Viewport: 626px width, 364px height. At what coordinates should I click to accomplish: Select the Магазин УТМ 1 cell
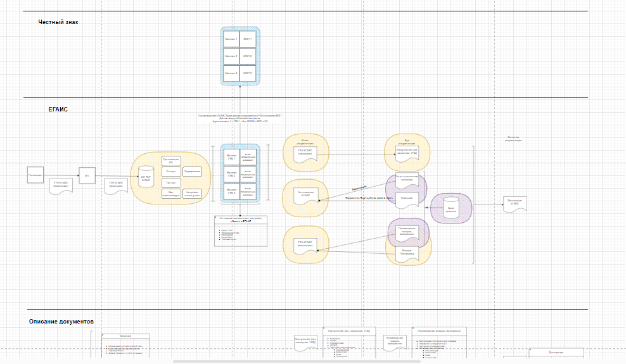coord(231,157)
